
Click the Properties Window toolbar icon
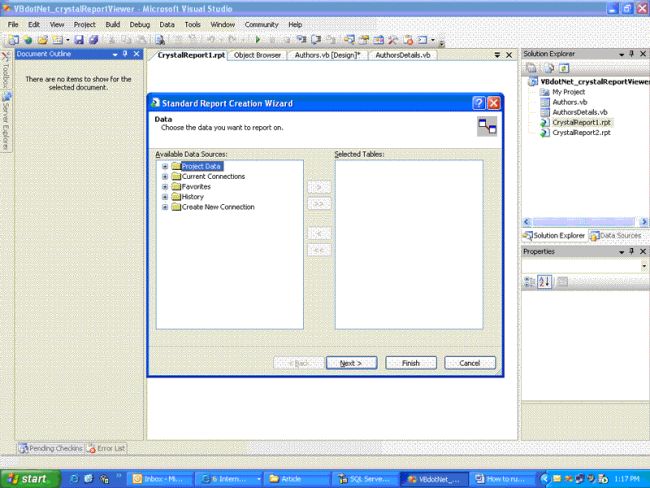tap(364, 40)
